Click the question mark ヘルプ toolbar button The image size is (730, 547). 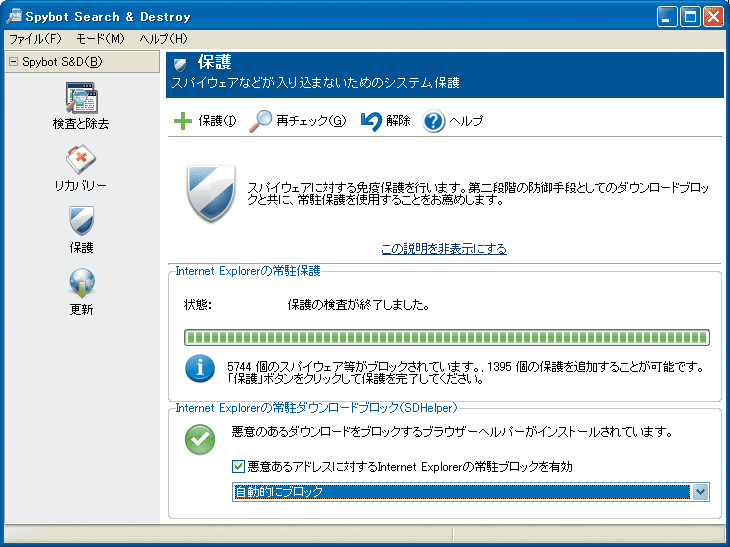[453, 121]
